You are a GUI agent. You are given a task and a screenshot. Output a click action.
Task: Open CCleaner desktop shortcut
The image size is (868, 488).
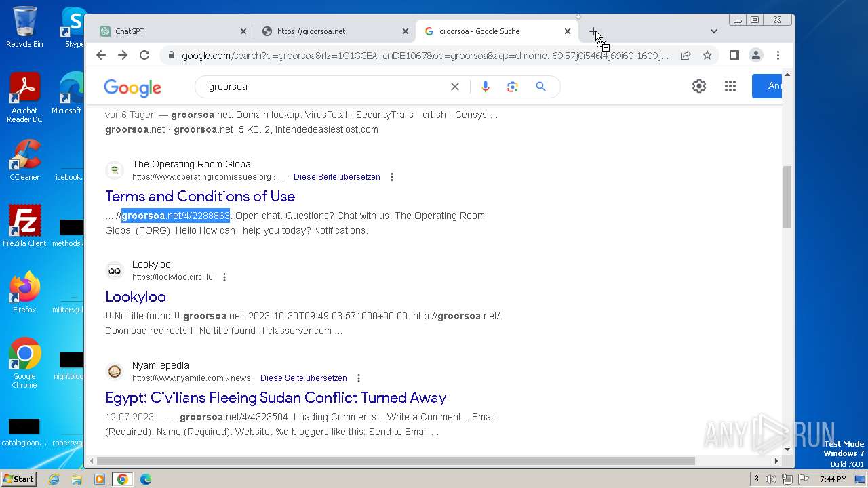pyautogui.click(x=24, y=160)
